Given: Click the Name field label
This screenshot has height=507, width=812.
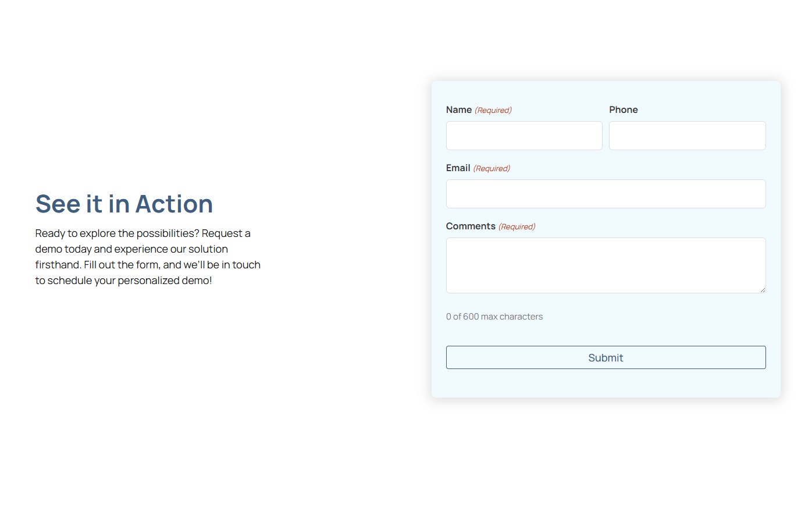Looking at the screenshot, I should pyautogui.click(x=459, y=110).
